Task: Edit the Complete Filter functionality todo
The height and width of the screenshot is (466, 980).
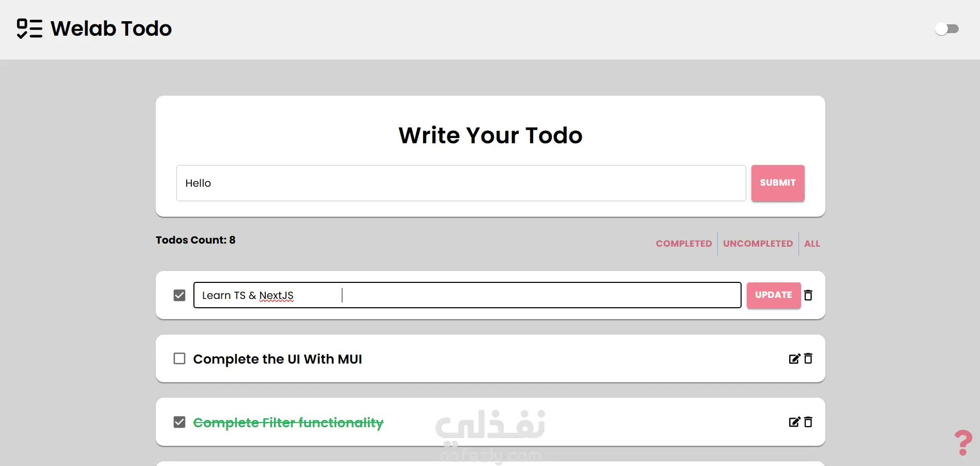Action: (794, 422)
